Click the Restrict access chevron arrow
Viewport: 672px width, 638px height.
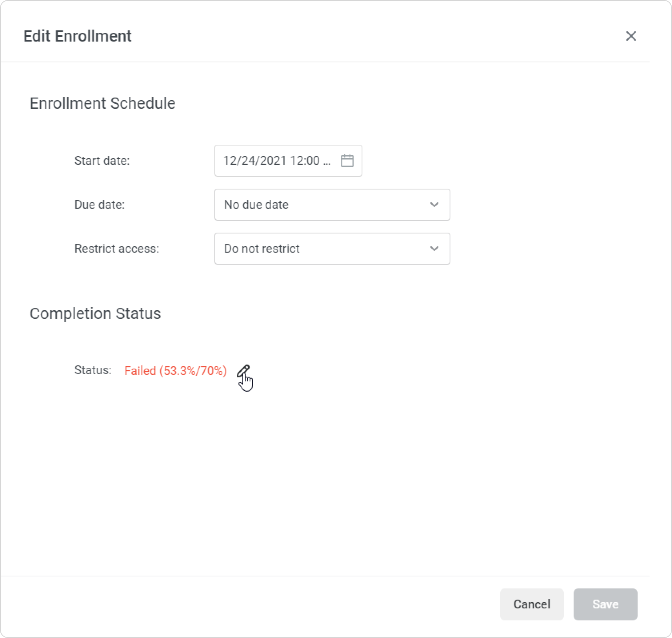pyautogui.click(x=434, y=249)
